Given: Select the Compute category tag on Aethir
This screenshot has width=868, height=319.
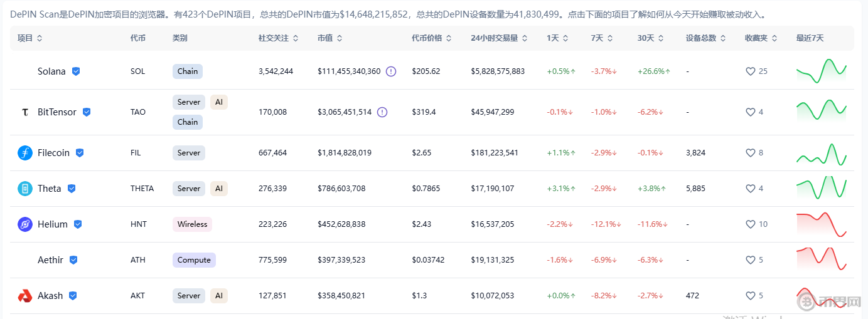Looking at the screenshot, I should tap(194, 260).
